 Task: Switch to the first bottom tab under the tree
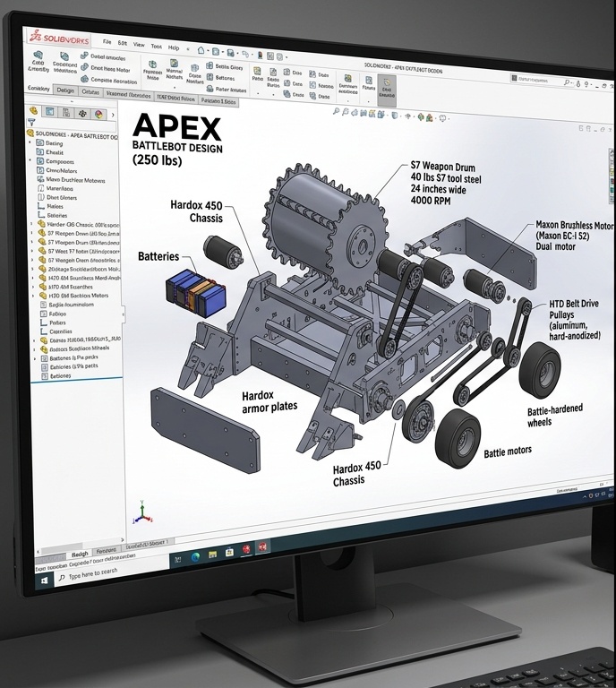tap(80, 555)
